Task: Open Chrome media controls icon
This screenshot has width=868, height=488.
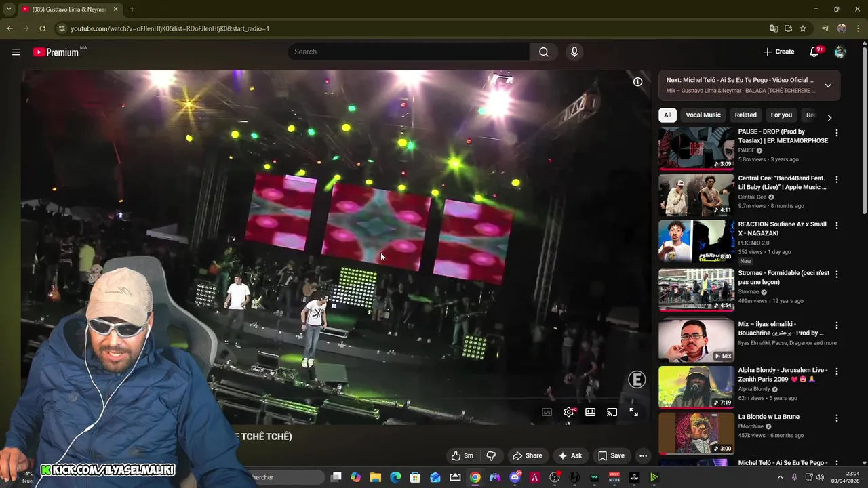Action: [x=825, y=28]
